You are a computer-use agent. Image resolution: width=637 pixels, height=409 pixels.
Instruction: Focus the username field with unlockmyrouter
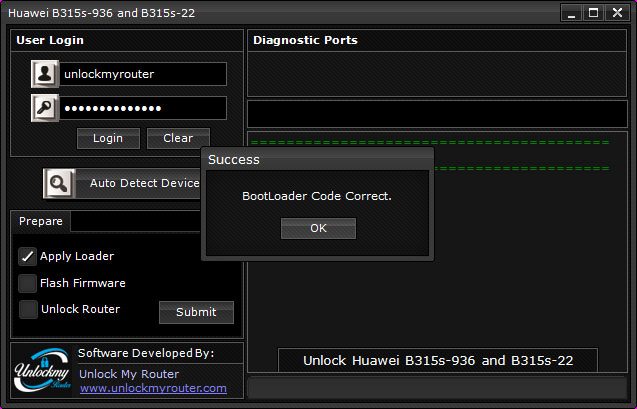(143, 74)
